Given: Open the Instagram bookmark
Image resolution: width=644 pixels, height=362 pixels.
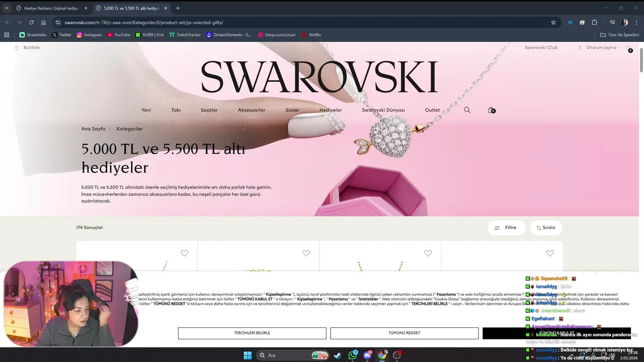Looking at the screenshot, I should click(x=89, y=35).
